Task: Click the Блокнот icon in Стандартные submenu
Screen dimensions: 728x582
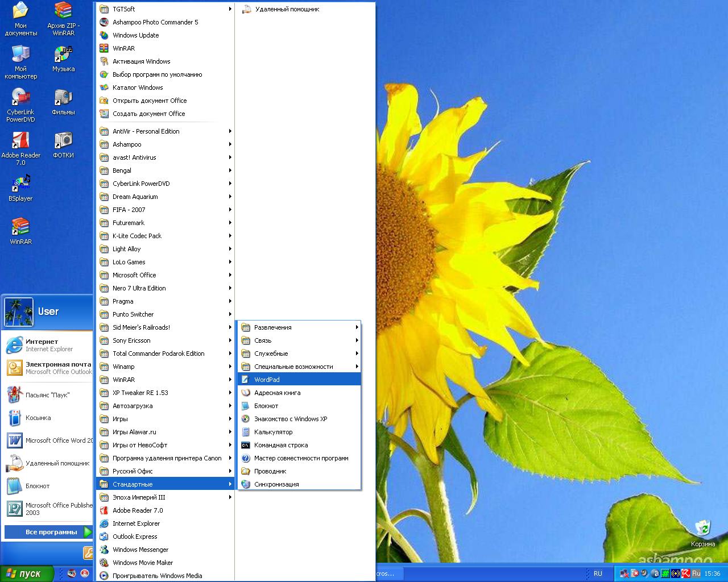Action: pos(246,406)
